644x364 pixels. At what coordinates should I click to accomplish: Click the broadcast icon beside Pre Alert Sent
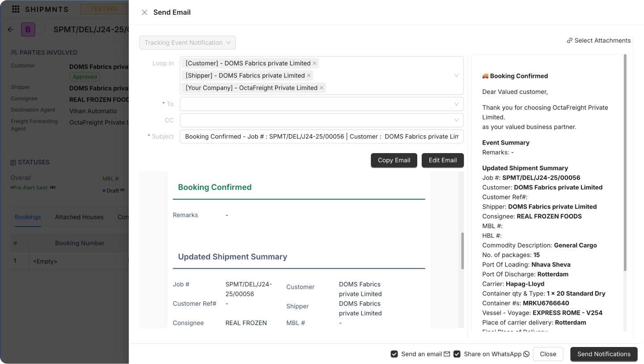(x=53, y=188)
